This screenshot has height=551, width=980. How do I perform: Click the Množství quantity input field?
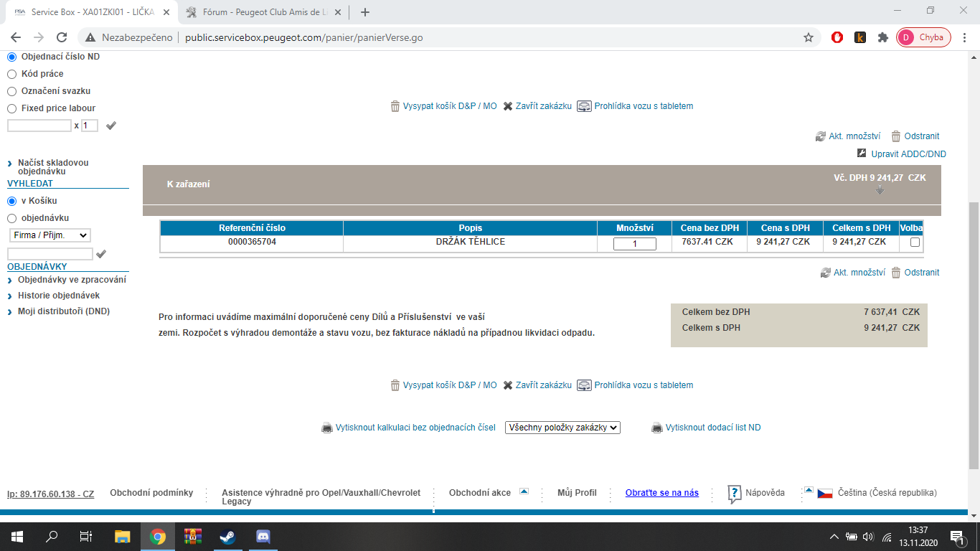tap(635, 244)
